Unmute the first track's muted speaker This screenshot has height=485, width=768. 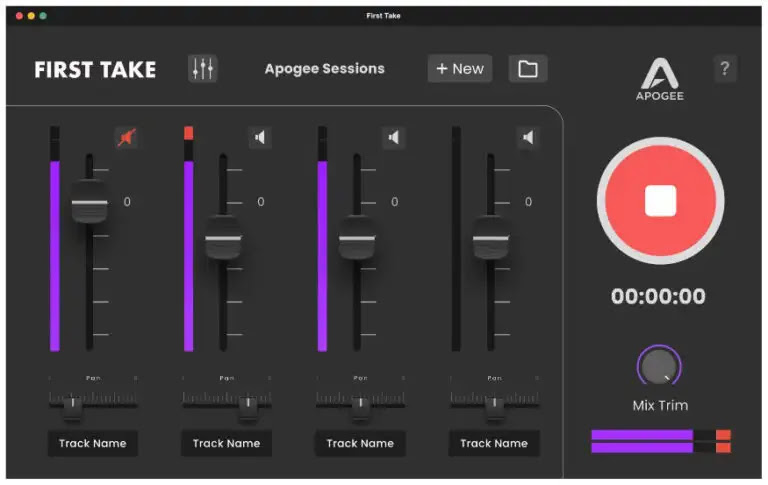click(127, 138)
